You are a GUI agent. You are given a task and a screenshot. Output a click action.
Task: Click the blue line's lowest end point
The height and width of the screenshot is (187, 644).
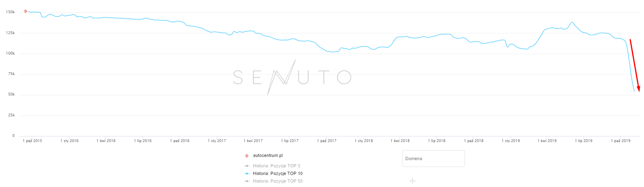[634, 91]
